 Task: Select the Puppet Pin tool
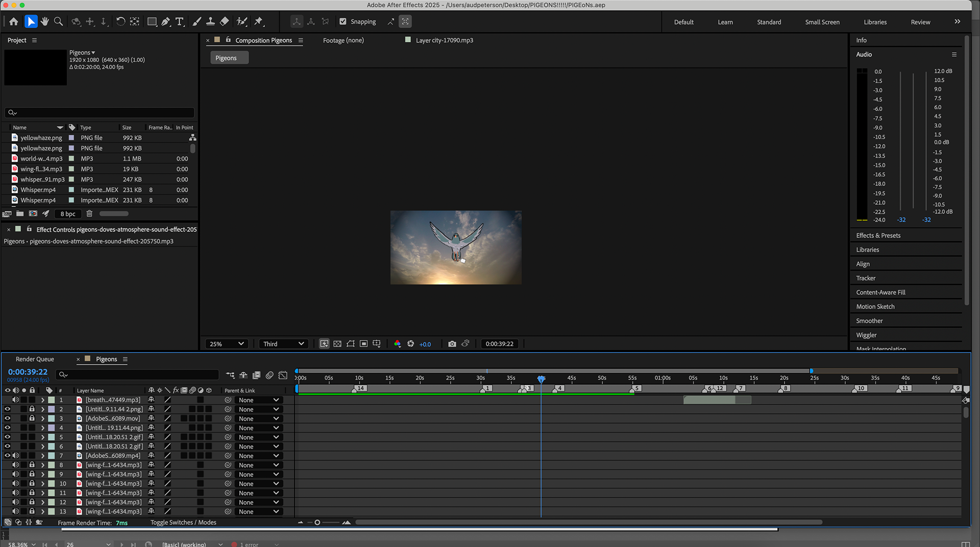tap(259, 21)
